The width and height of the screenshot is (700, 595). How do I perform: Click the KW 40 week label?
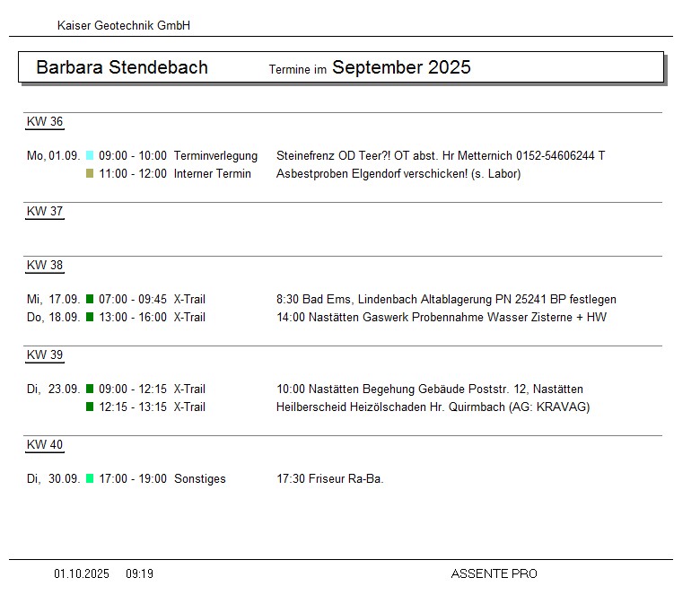point(45,445)
